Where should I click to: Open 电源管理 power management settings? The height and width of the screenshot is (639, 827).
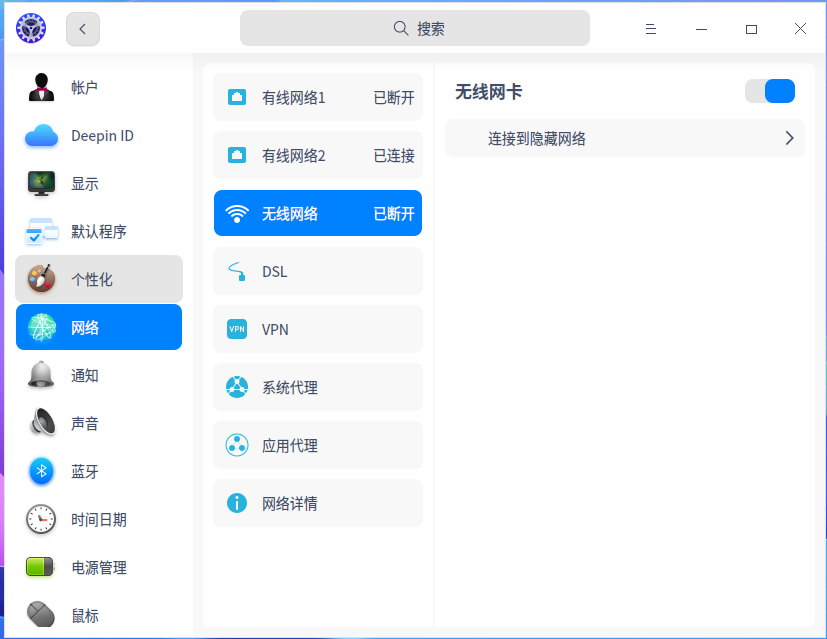98,567
